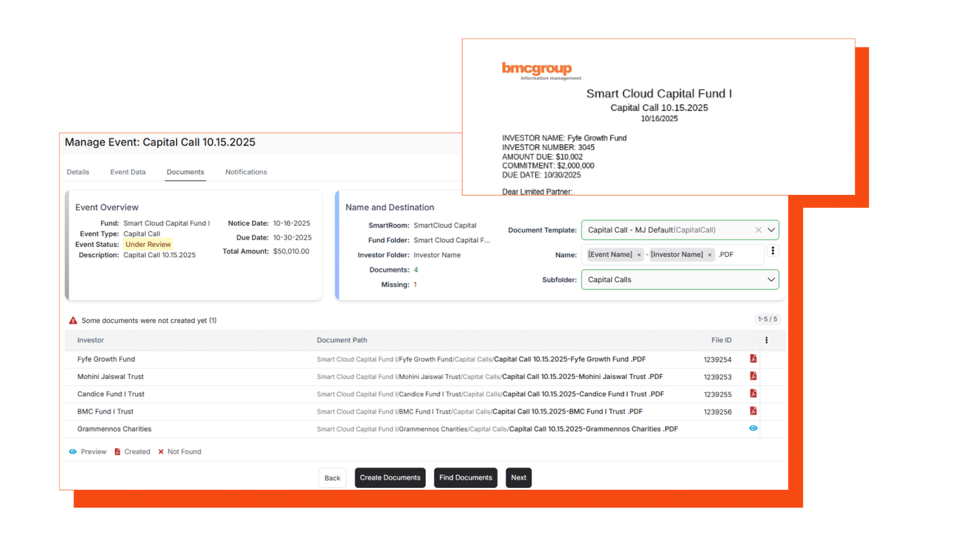Image resolution: width=980 pixels, height=551 pixels.
Task: Preview Grammennos Charities document via eye icon
Action: [753, 429]
